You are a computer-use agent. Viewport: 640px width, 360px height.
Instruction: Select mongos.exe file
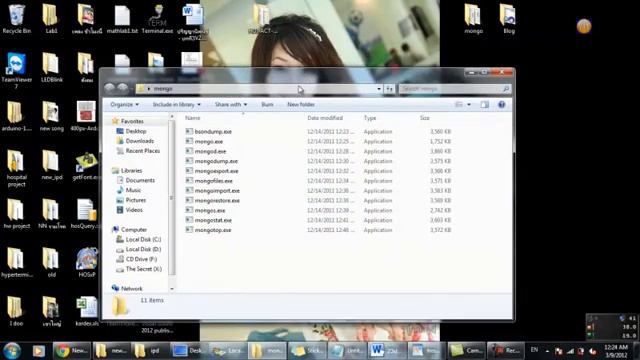click(x=210, y=210)
